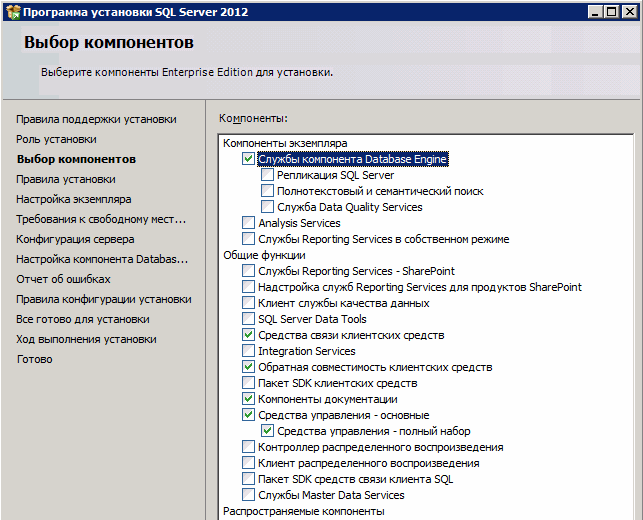
Task: Uncheck Компоненты документации checkbox
Action: (x=248, y=399)
